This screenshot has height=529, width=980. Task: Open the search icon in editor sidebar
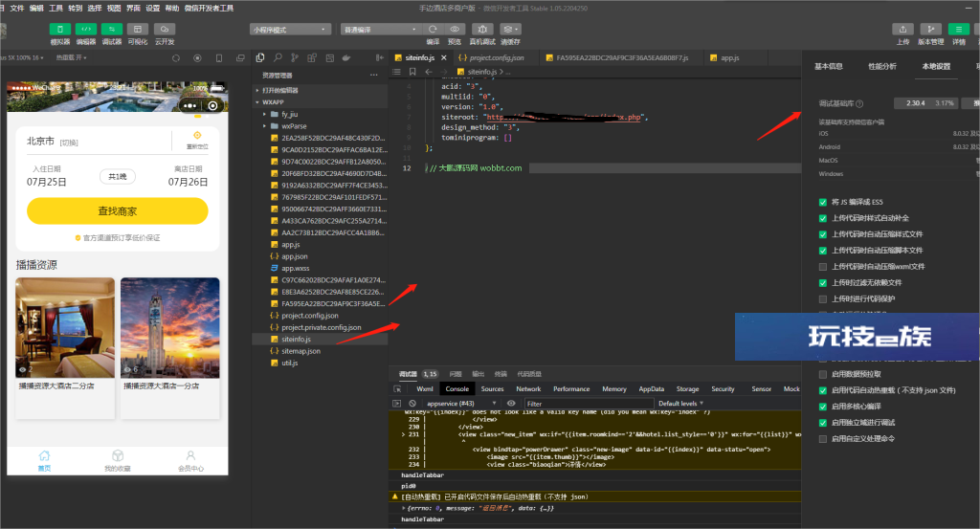[278, 57]
